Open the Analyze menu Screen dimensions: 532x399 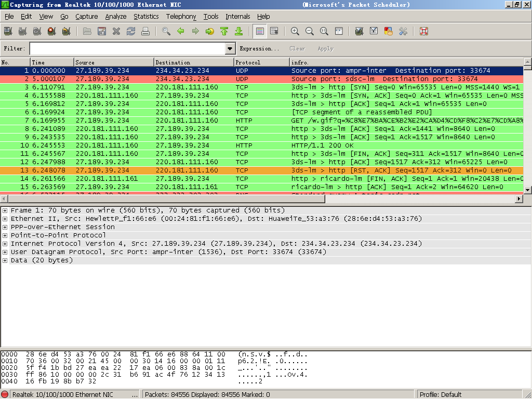(x=116, y=16)
